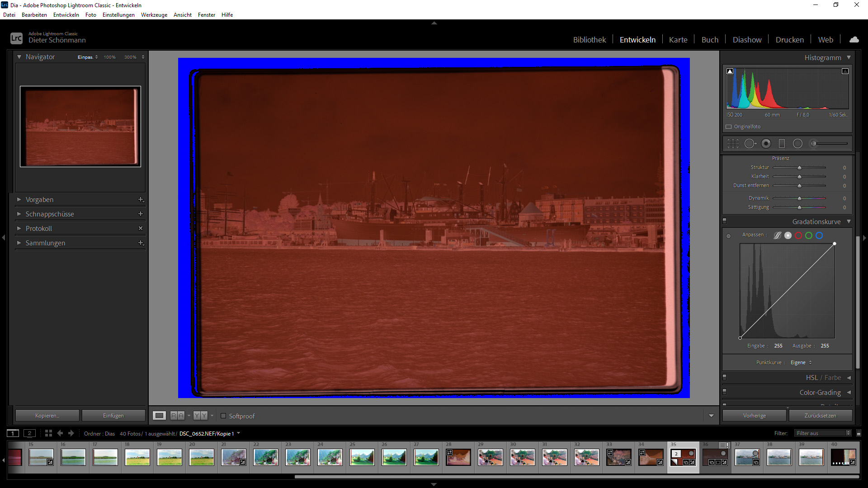Collapse the right panel group arrow

pyautogui.click(x=864, y=237)
